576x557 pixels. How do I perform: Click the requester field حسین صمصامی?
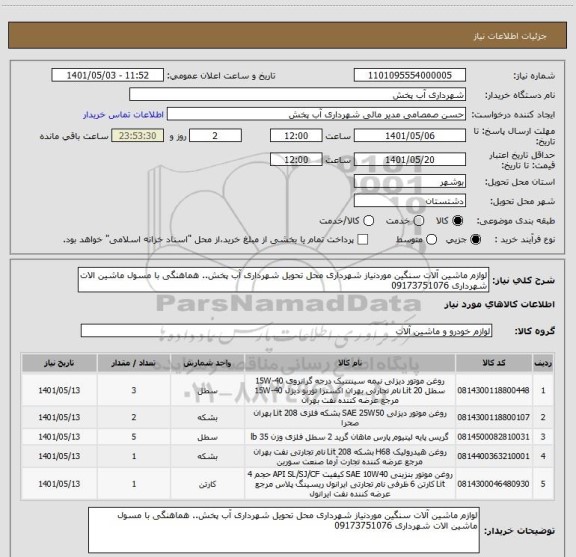click(316, 115)
